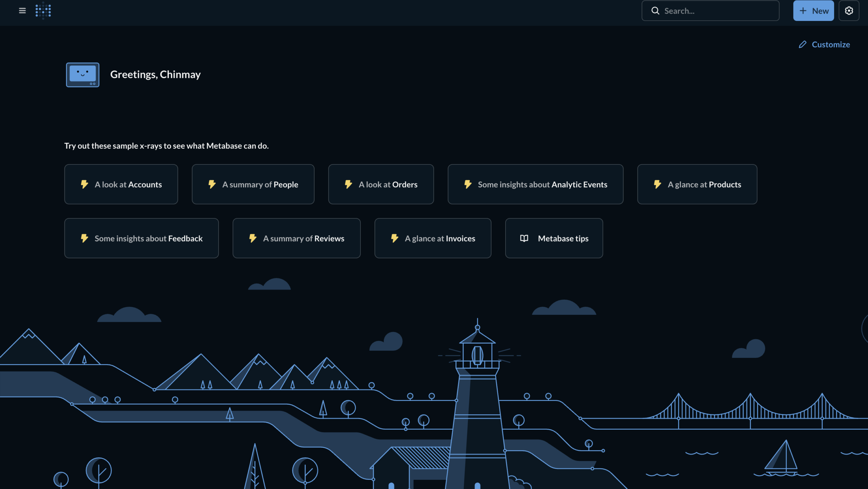The width and height of the screenshot is (868, 489).
Task: Open the settings gear menu
Action: click(x=849, y=11)
